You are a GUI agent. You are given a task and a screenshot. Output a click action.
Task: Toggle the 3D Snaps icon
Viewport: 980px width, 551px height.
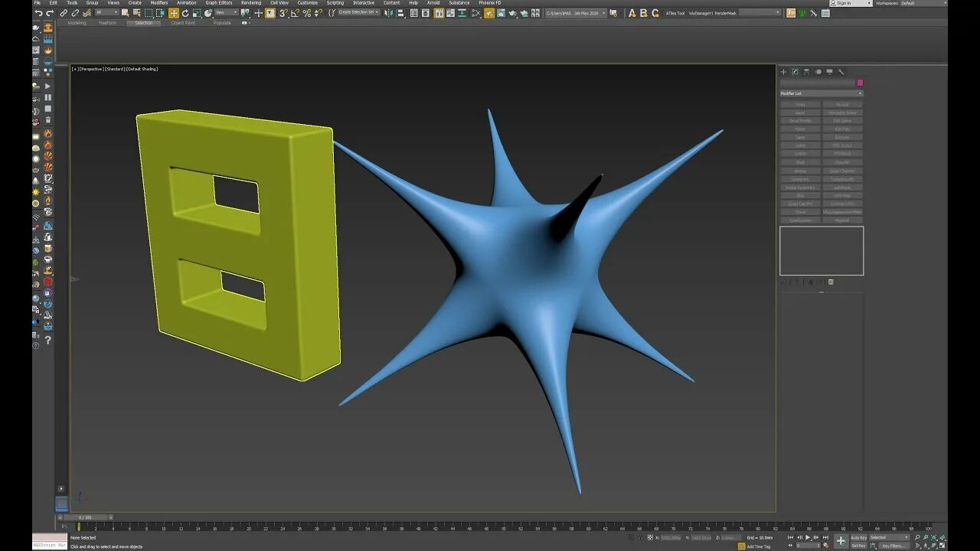click(283, 13)
